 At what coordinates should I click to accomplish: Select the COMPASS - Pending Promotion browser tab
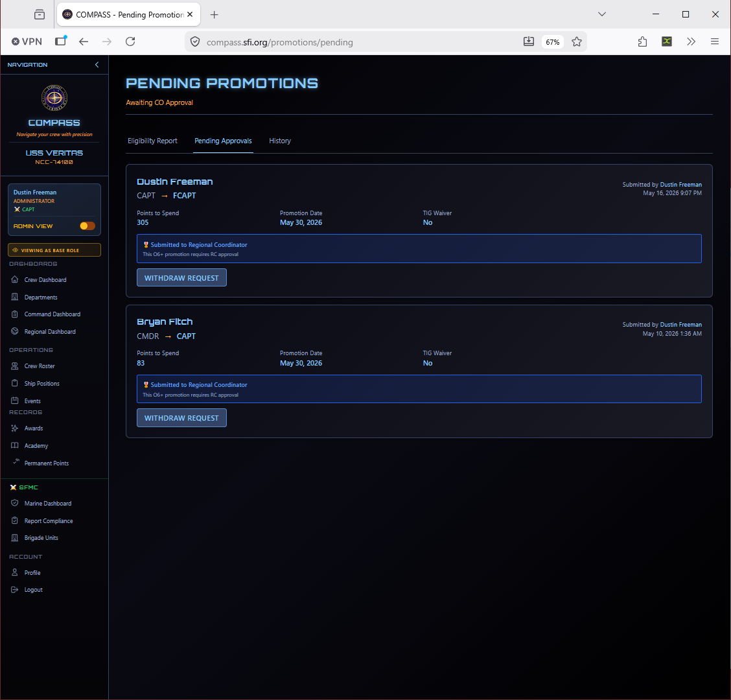[x=129, y=14]
